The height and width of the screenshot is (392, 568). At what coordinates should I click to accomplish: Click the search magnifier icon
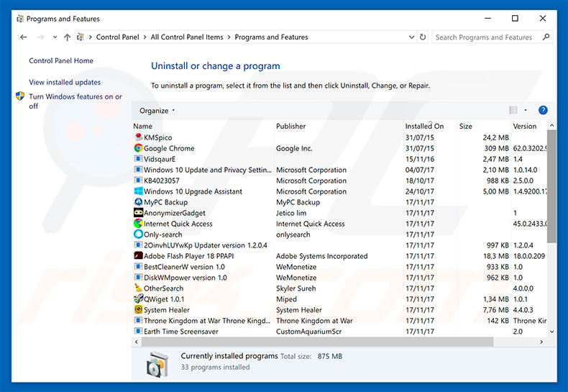pos(546,37)
